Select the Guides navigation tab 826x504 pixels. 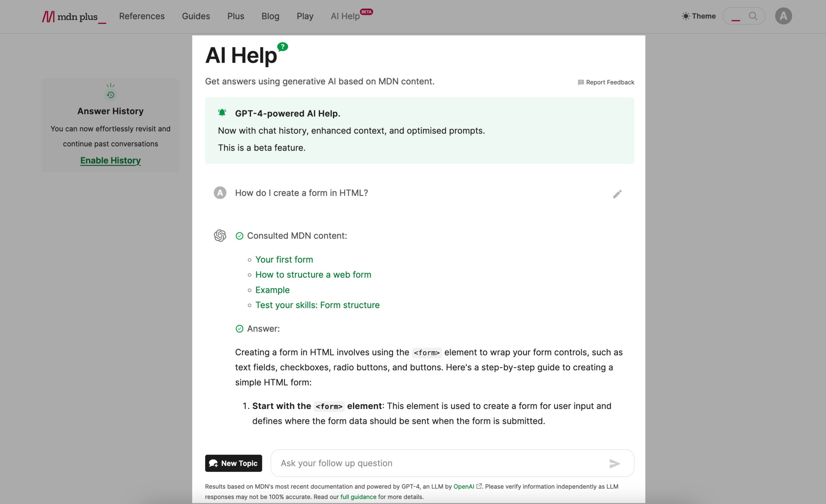pyautogui.click(x=196, y=16)
